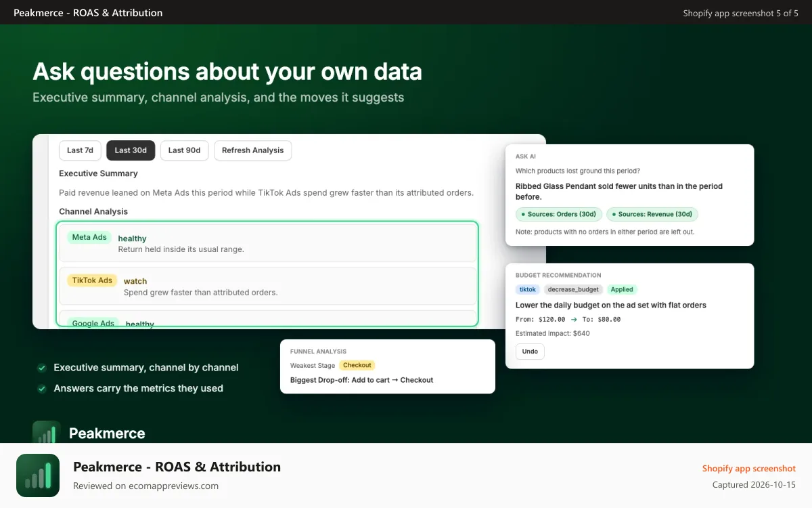Click 'Return held inside its usual range.'

click(181, 249)
